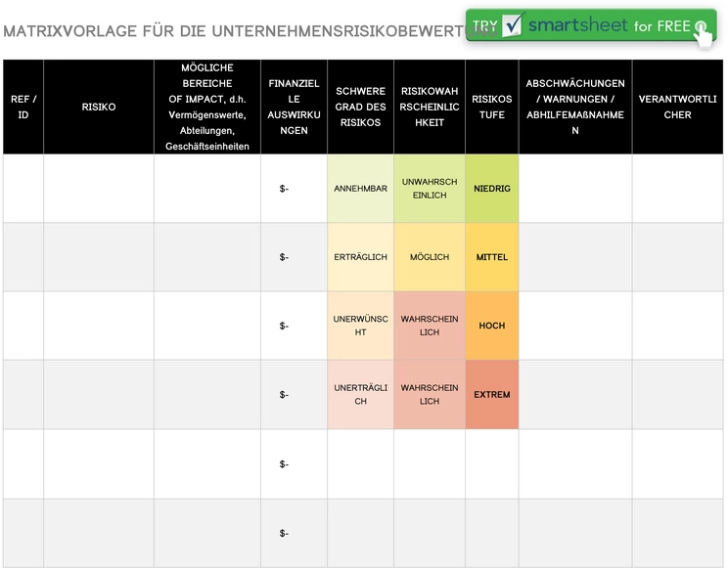This screenshot has width=728, height=569.
Task: Click the MÖGLICH probability cell
Action: 430,257
